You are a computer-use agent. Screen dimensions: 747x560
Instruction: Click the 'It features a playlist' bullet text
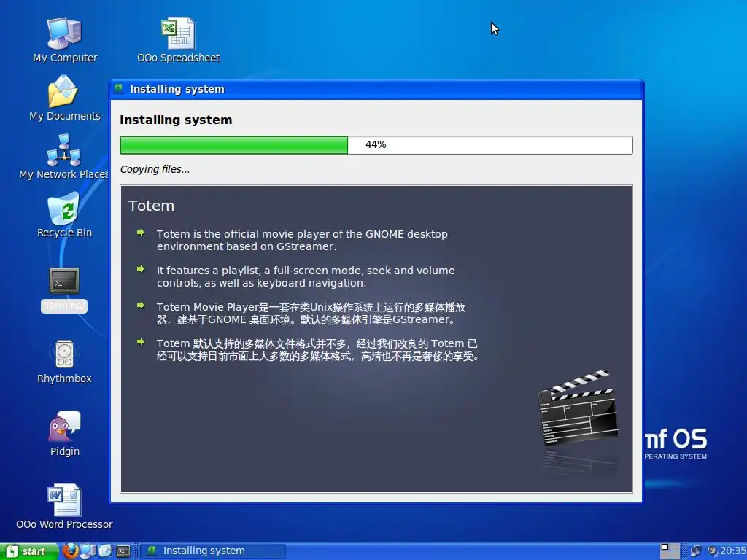[x=306, y=276]
